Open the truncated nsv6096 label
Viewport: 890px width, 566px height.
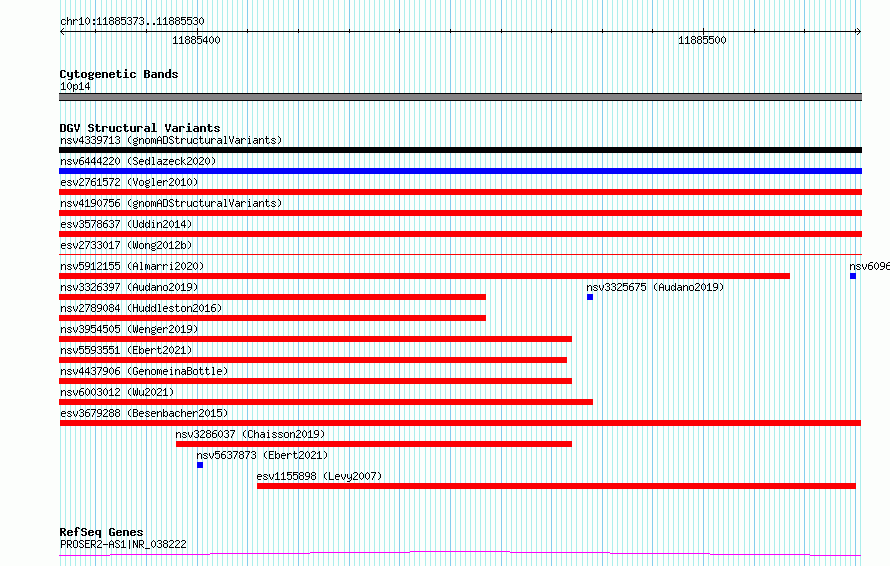coord(870,266)
